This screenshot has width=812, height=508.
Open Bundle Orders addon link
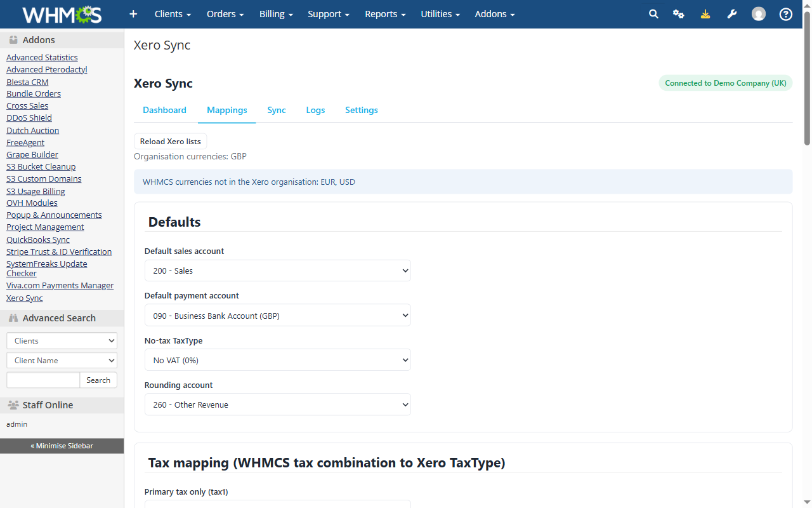coord(34,93)
